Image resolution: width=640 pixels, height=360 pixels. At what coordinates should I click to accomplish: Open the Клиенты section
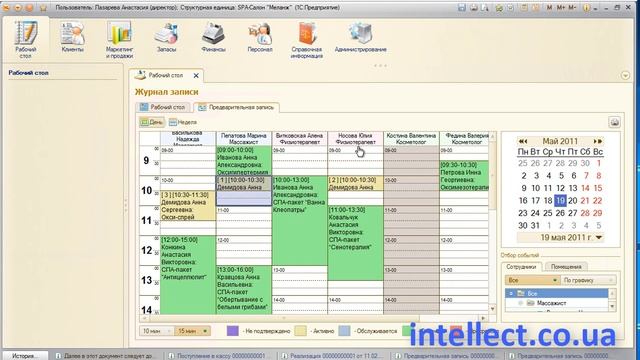(x=72, y=37)
